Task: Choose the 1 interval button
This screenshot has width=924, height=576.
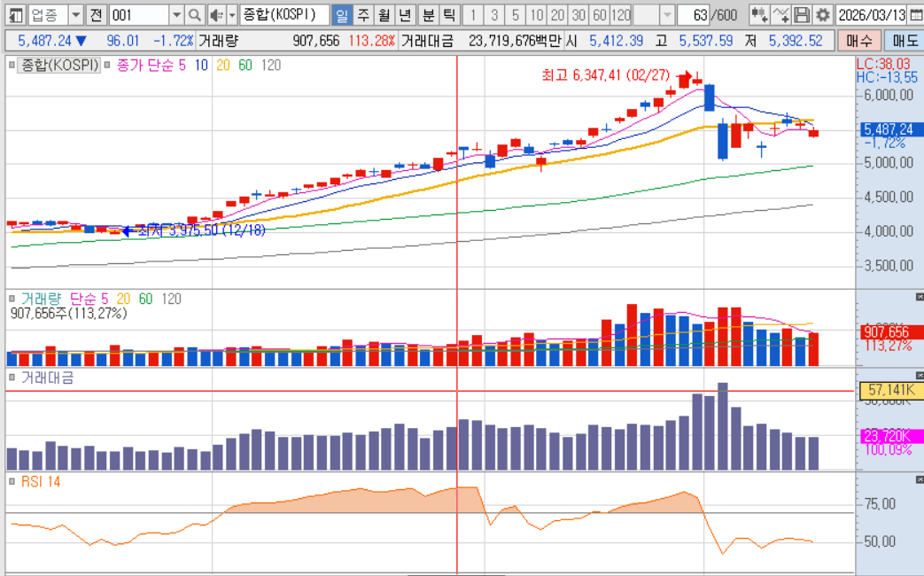Action: (473, 15)
